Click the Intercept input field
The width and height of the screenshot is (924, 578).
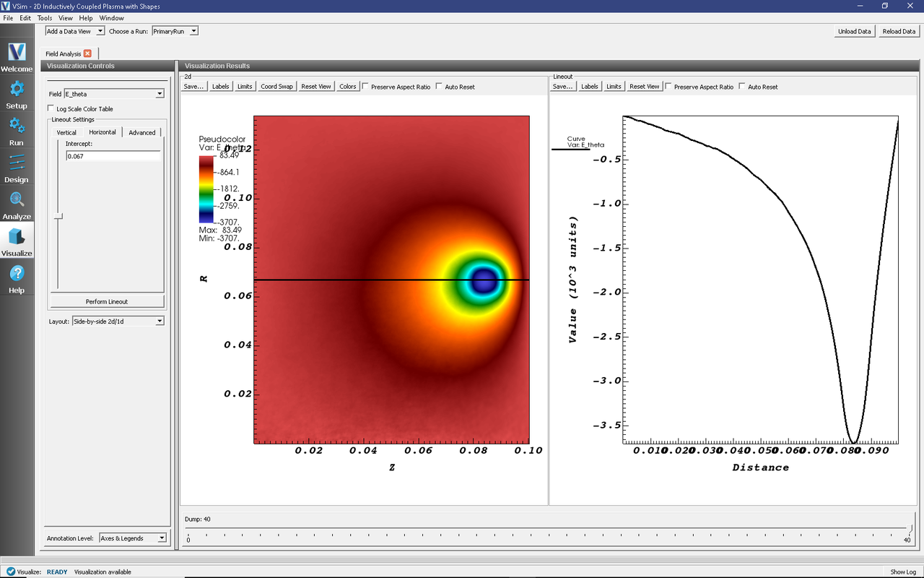click(x=113, y=156)
